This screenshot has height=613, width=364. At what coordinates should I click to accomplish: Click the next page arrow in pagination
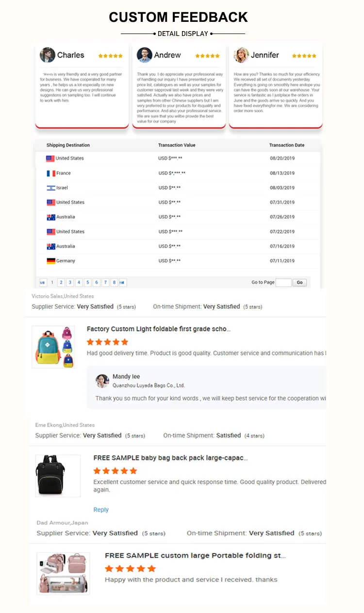123,282
